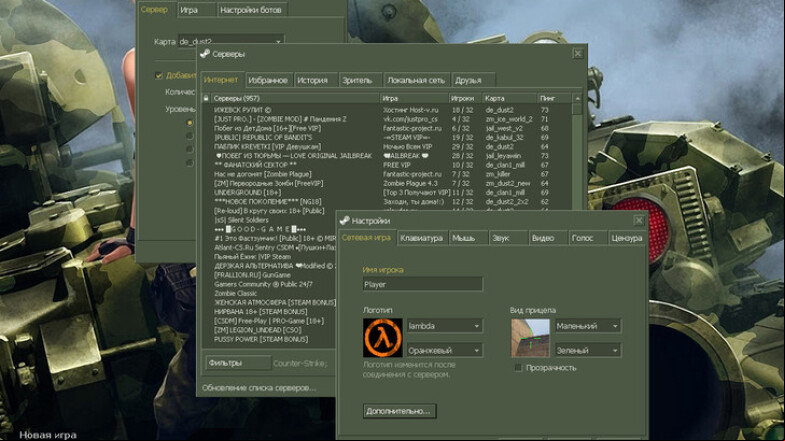Screen dimensions: 785x441
Task: Sort by the Карта column header
Action: click(509, 98)
